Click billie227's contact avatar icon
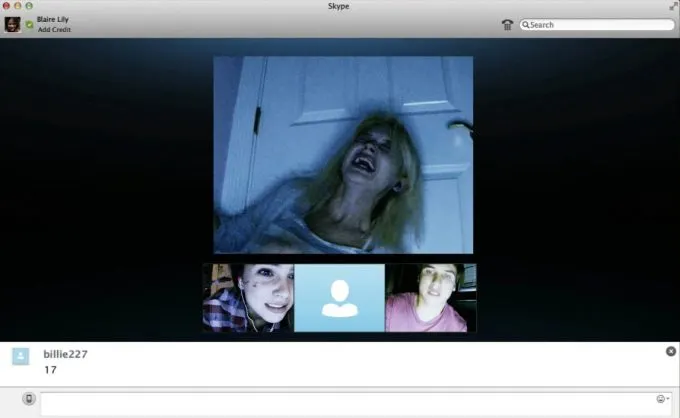This screenshot has width=680, height=418. 21,356
